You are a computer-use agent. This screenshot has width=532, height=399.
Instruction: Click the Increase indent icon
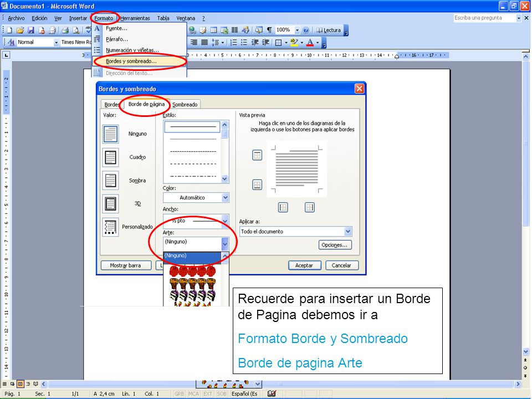pyautogui.click(x=265, y=43)
